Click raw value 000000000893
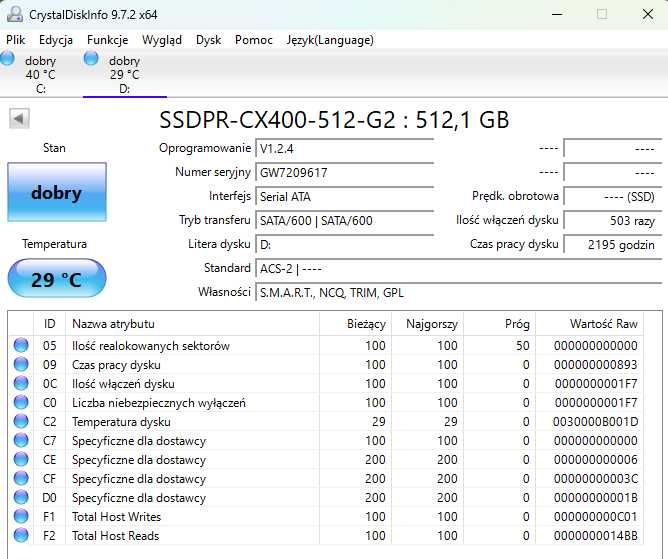The height and width of the screenshot is (559, 668). [596, 364]
